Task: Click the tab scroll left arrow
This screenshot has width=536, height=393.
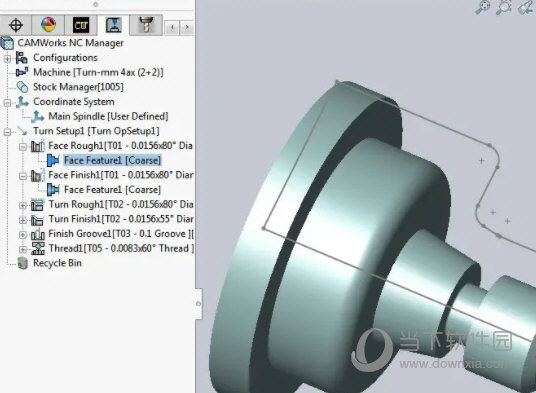Action: point(172,27)
